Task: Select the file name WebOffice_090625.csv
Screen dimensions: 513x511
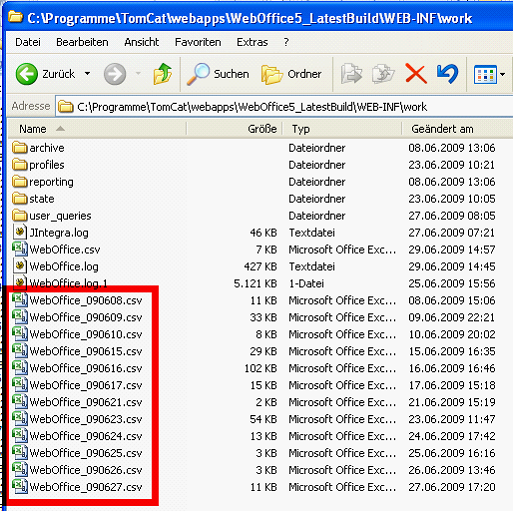Action: tap(86, 453)
